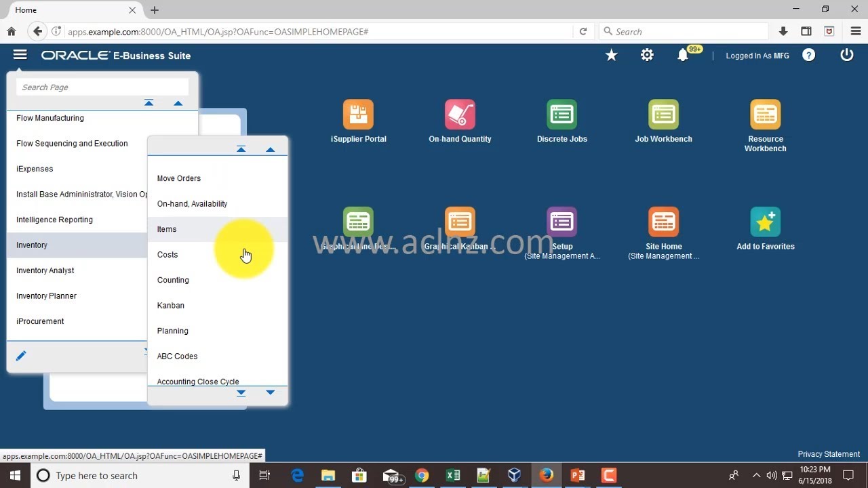868x488 pixels.
Task: Jump to top of responsibility list
Action: coord(149,103)
